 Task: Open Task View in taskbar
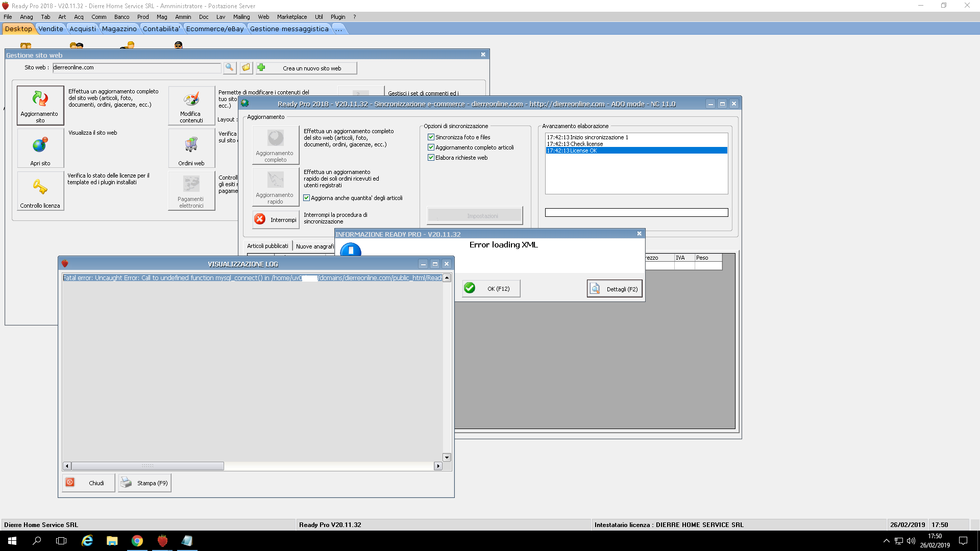(61, 540)
